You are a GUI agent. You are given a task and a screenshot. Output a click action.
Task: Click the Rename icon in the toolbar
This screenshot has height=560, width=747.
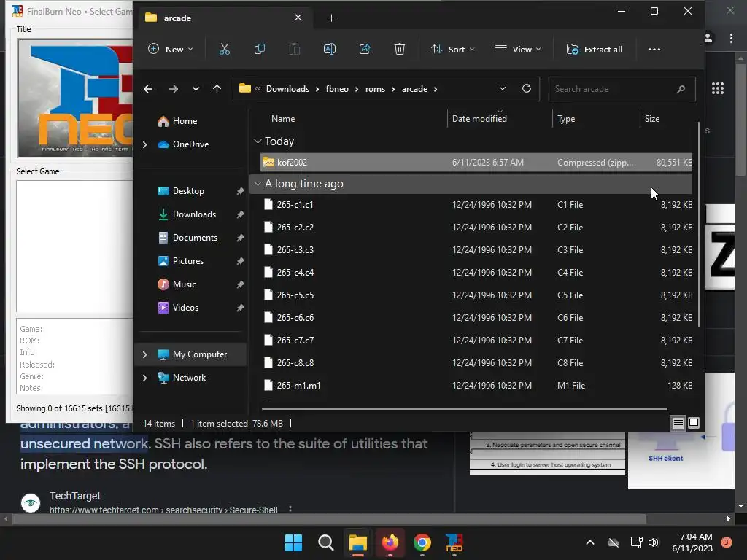tap(330, 49)
